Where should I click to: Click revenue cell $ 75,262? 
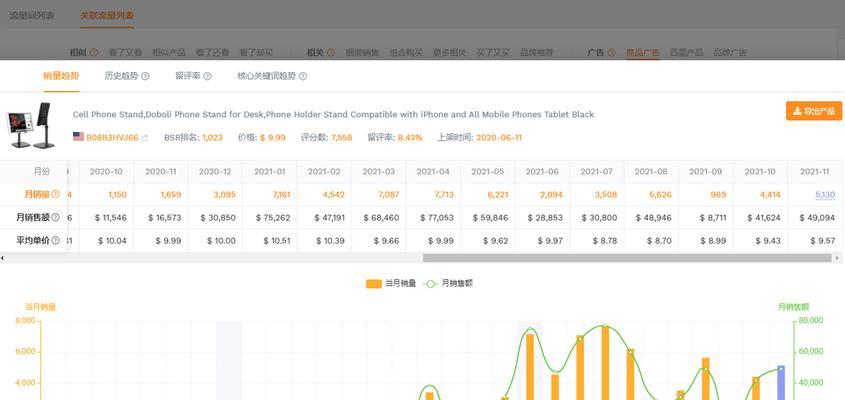(272, 218)
